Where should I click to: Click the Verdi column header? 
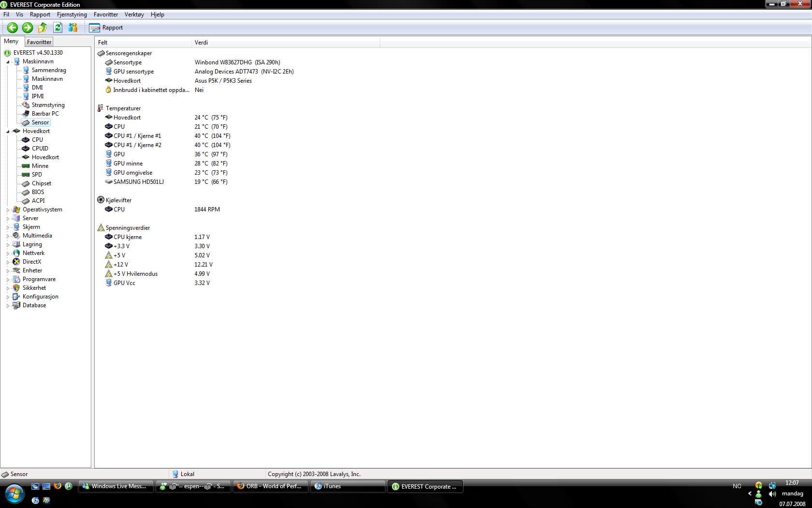point(285,43)
